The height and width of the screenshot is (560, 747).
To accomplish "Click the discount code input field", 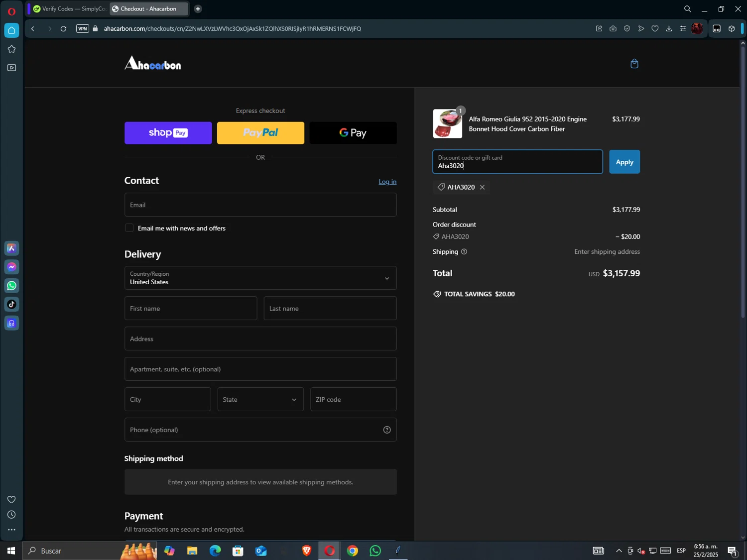I will click(517, 162).
